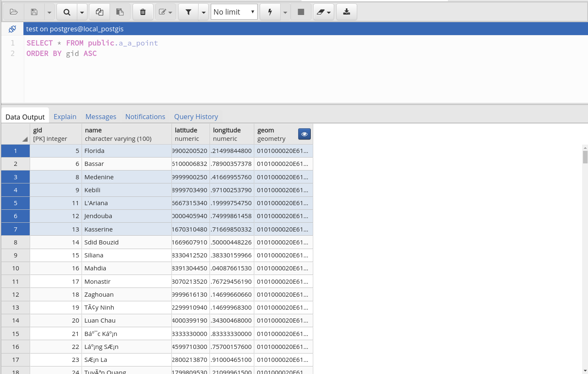Screen dimensions: 588x374
Task: Expand the filter options dropdown arrow
Action: (204, 12)
